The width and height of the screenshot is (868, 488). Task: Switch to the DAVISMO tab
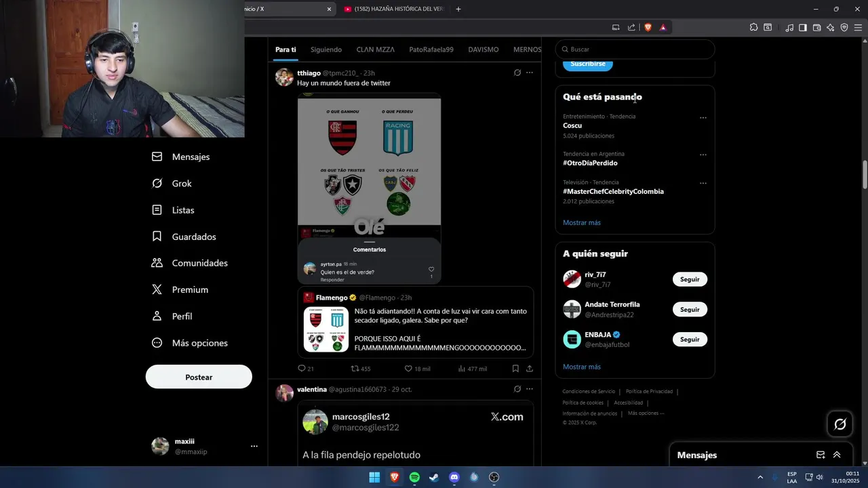(x=484, y=49)
